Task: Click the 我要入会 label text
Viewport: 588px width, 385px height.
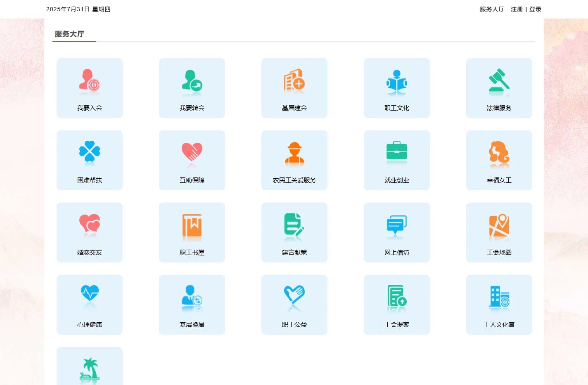Action: point(90,108)
